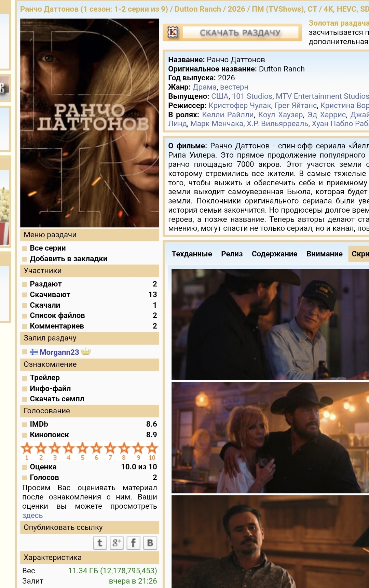
Task: Rate the release with star 3
Action: (55, 451)
